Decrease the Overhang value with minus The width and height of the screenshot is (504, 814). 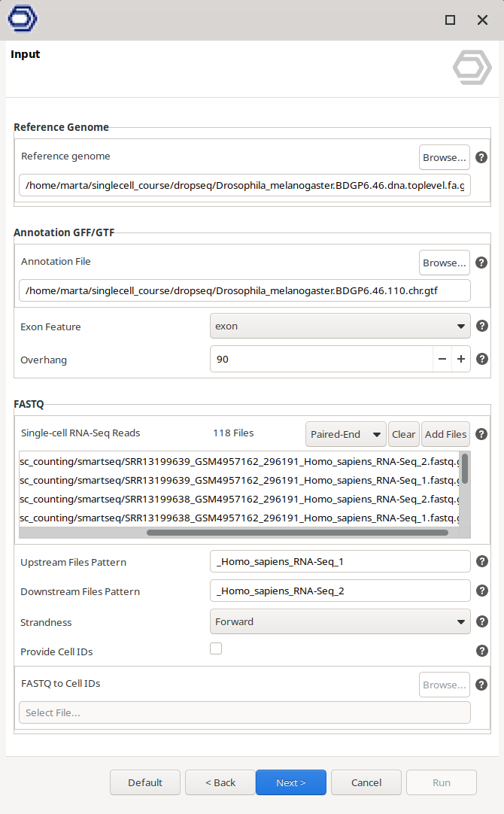click(442, 360)
